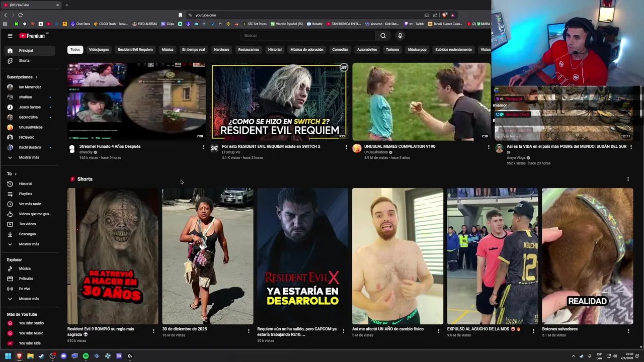Select the Hardware filter chip
The height and width of the screenshot is (362, 644).
click(221, 50)
